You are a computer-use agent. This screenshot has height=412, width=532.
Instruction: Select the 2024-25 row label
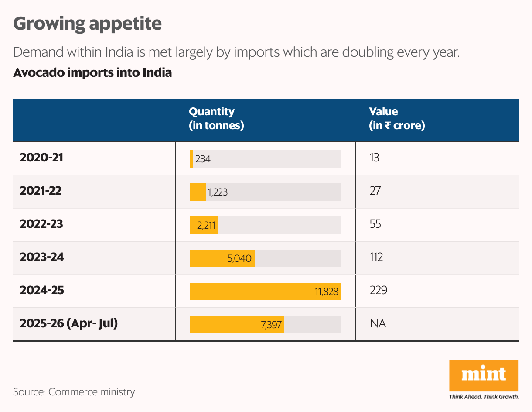click(42, 290)
